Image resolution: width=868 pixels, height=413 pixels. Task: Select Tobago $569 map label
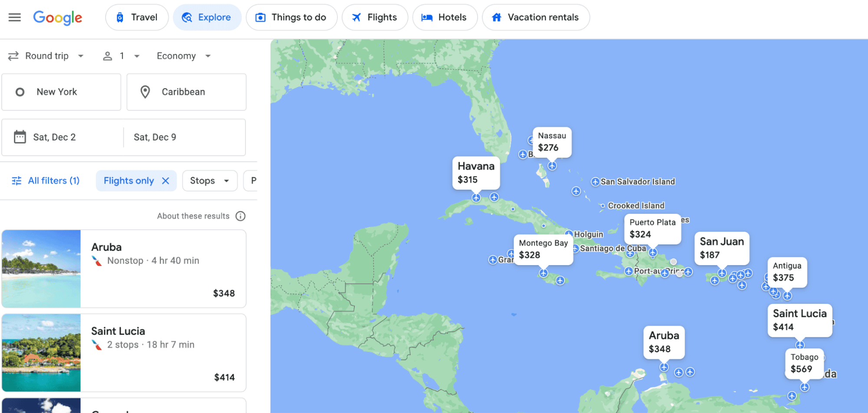[x=805, y=363]
